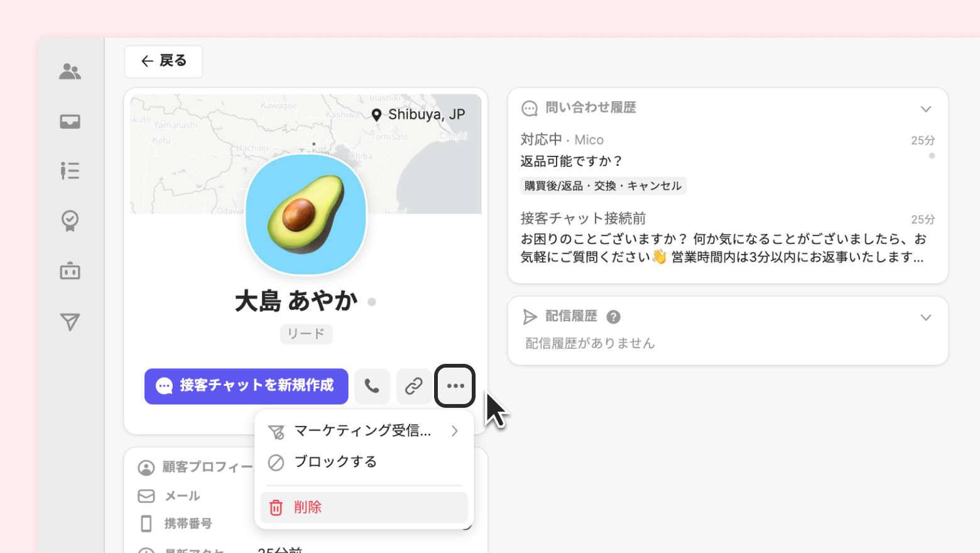980x553 pixels.
Task: Click 接客チャットを新規作成 button
Action: [x=246, y=386]
